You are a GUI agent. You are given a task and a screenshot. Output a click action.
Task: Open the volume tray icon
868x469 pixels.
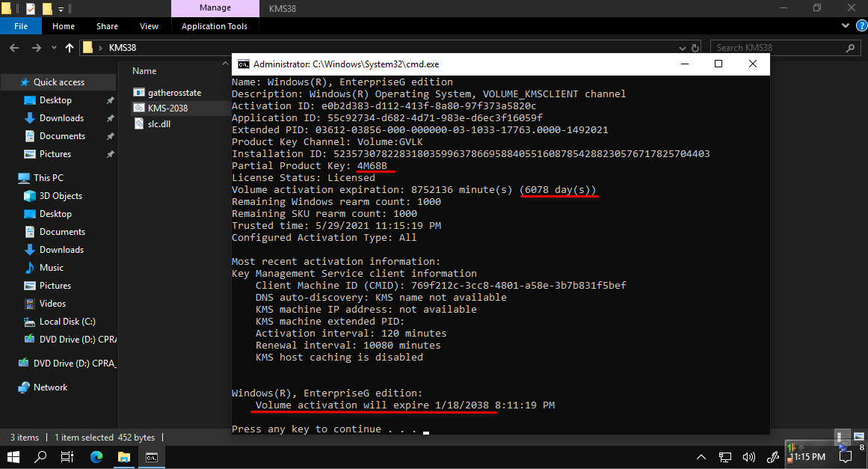click(x=749, y=457)
